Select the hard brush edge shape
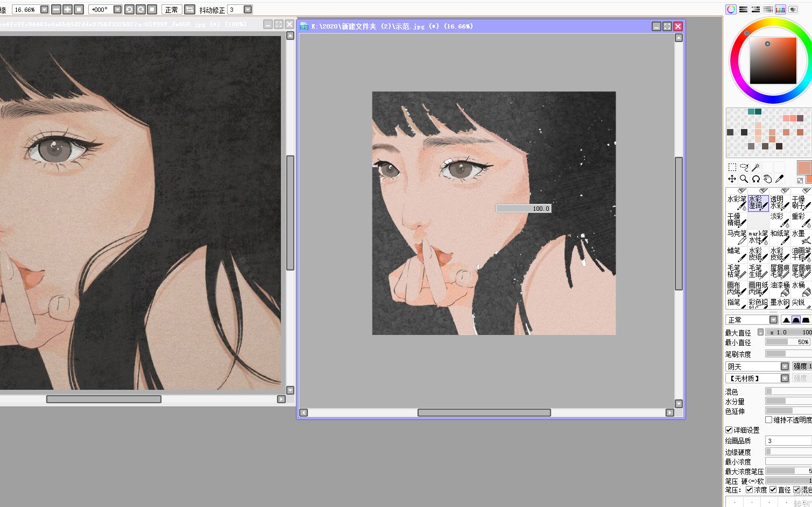This screenshot has height=507, width=812. (x=806, y=320)
